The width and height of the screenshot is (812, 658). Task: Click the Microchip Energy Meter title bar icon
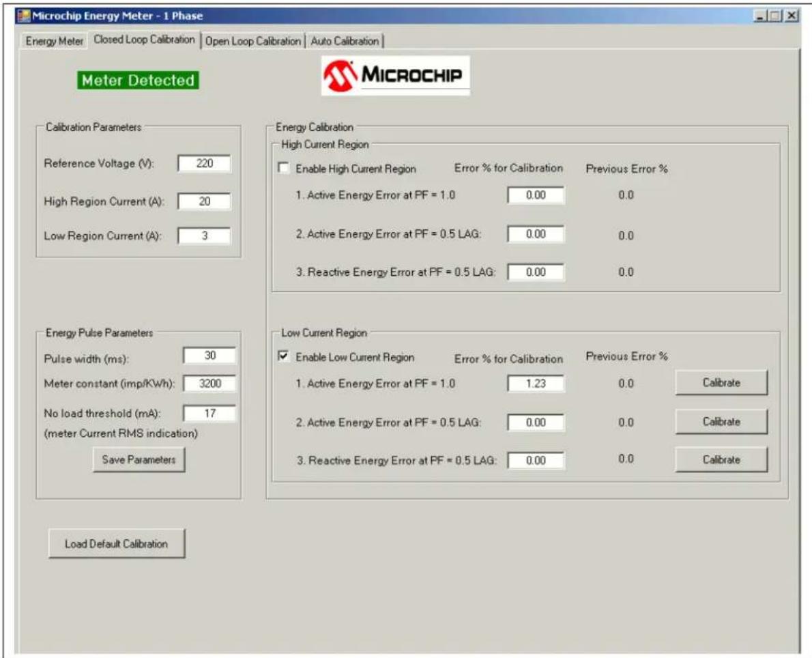(23, 16)
